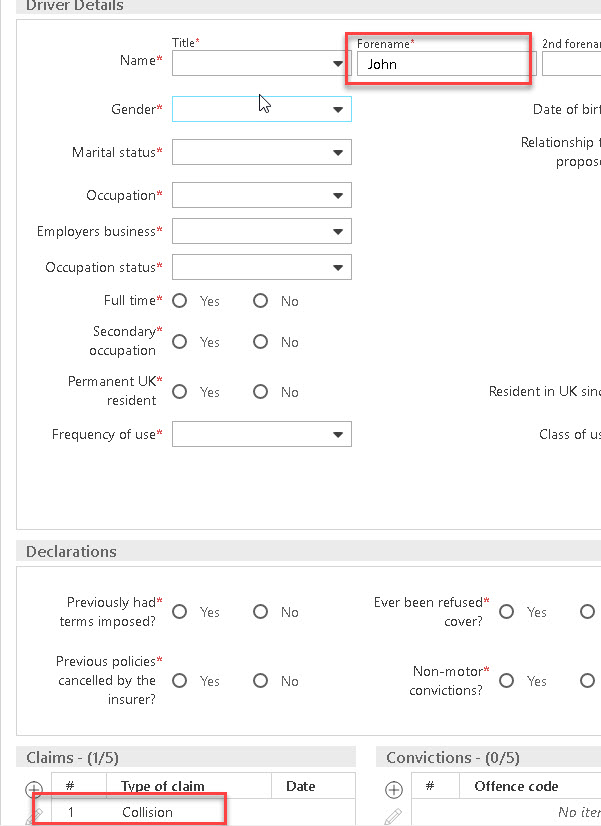Viewport: 601px width, 826px height.
Task: Choose Yes for Permanent UK resident
Action: pyautogui.click(x=180, y=392)
